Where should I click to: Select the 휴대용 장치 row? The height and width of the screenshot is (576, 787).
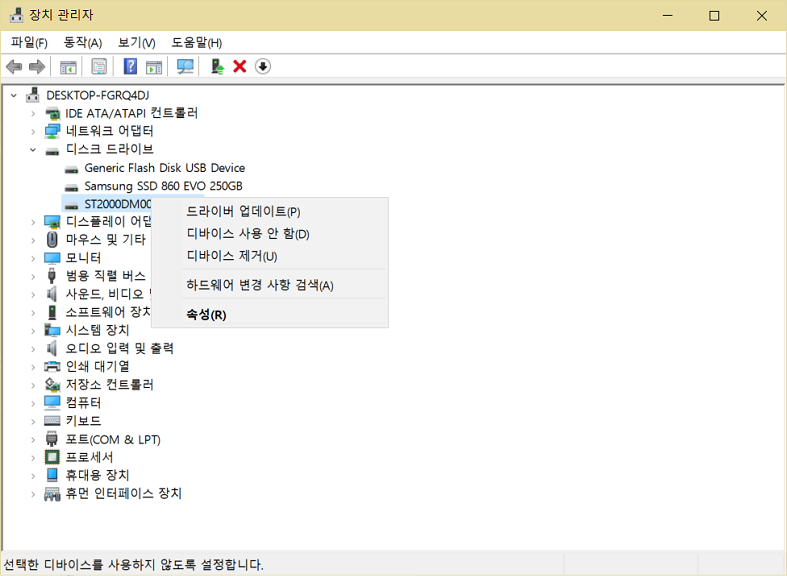tap(97, 475)
